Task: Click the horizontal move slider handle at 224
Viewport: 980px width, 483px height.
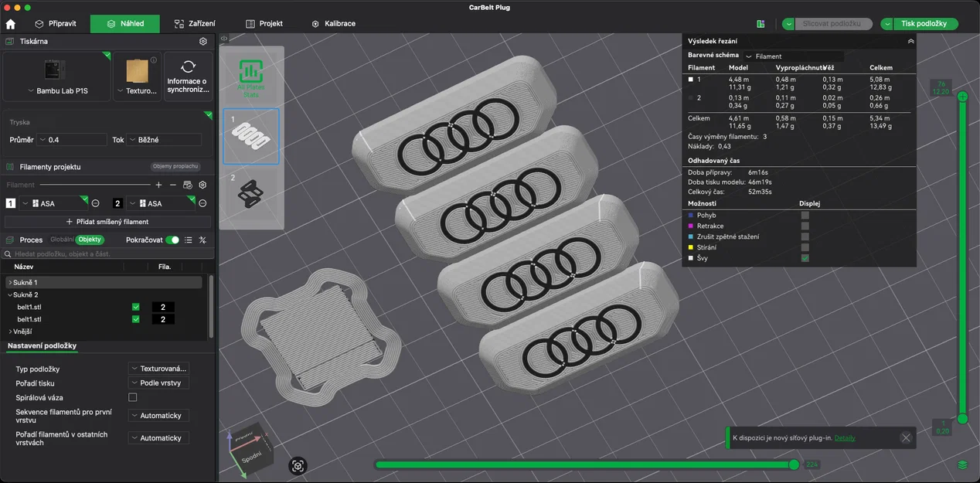Action: point(794,464)
